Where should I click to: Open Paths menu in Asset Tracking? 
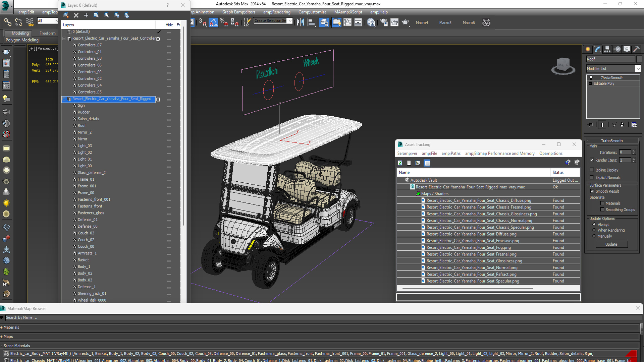click(x=451, y=154)
